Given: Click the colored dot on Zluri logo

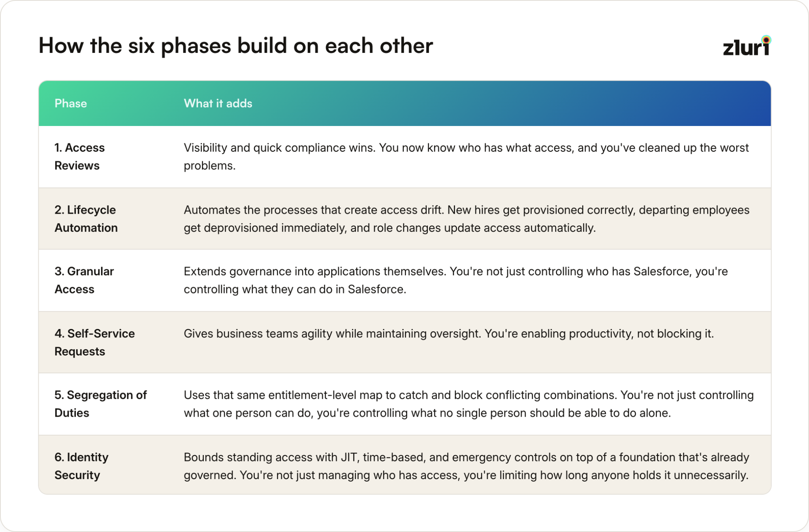Looking at the screenshot, I should pyautogui.click(x=766, y=39).
